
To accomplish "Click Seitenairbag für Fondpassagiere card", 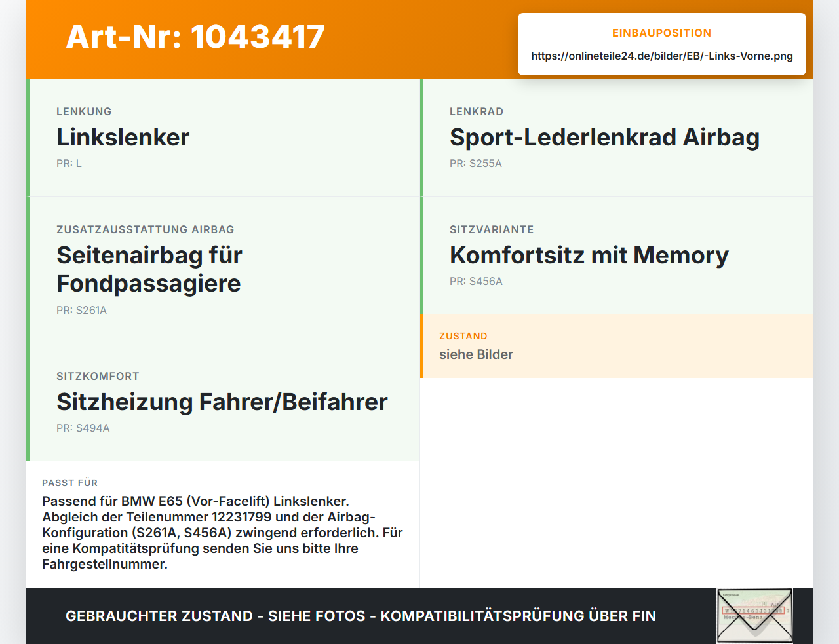I will click(223, 270).
